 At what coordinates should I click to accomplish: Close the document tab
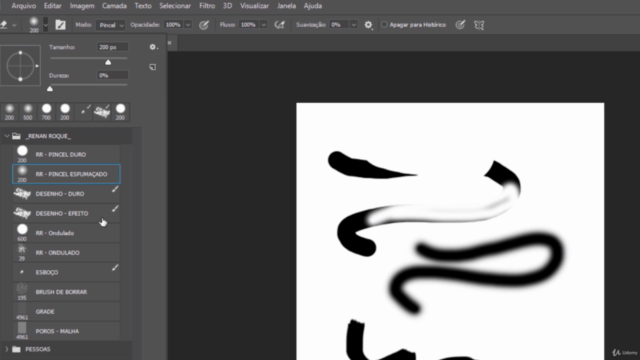[169, 43]
